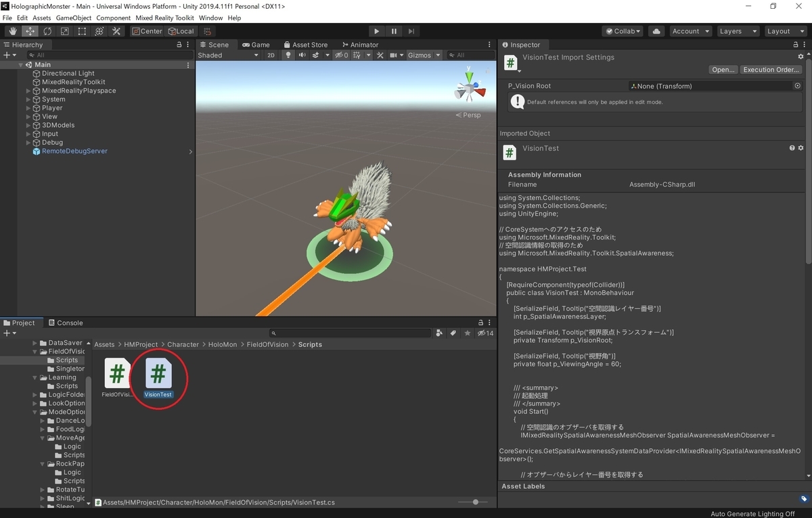Click Search by Label icon in Project

[x=453, y=333]
